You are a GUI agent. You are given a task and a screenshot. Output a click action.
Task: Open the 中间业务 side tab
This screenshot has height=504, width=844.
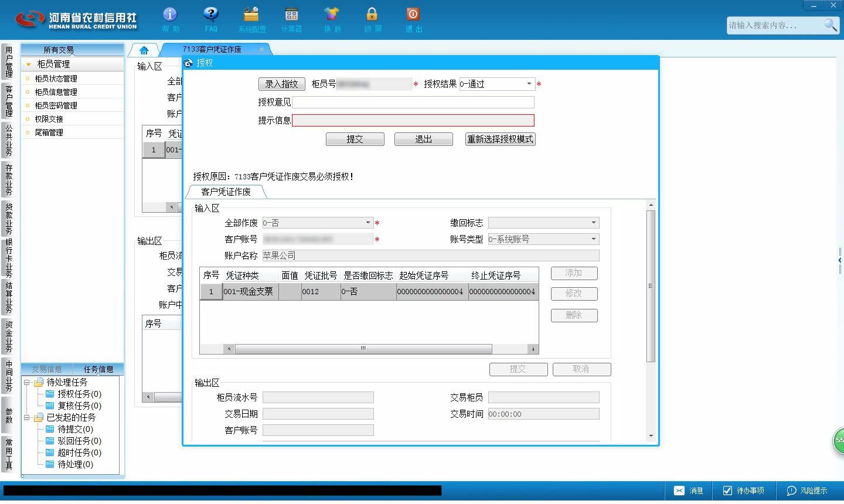9,376
